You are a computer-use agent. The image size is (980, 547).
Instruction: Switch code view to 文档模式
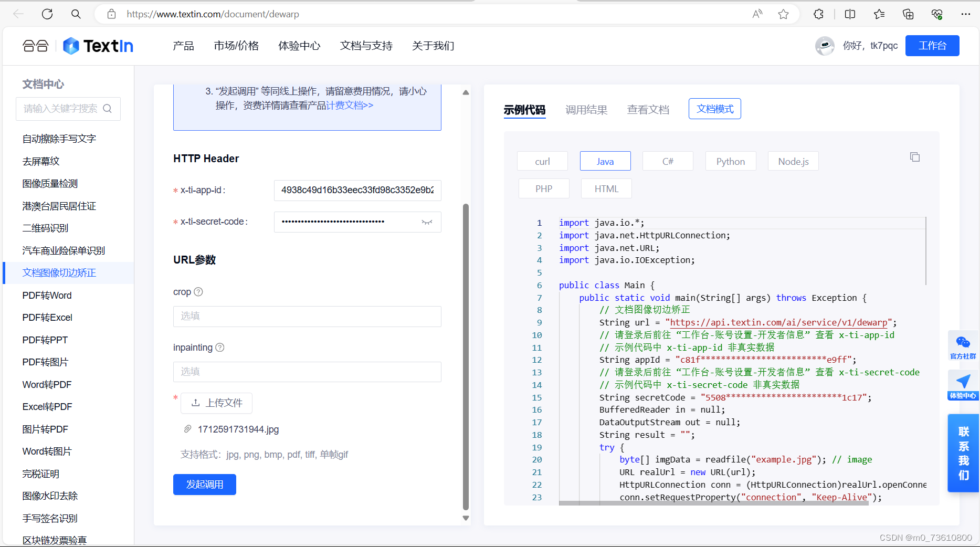click(x=714, y=109)
